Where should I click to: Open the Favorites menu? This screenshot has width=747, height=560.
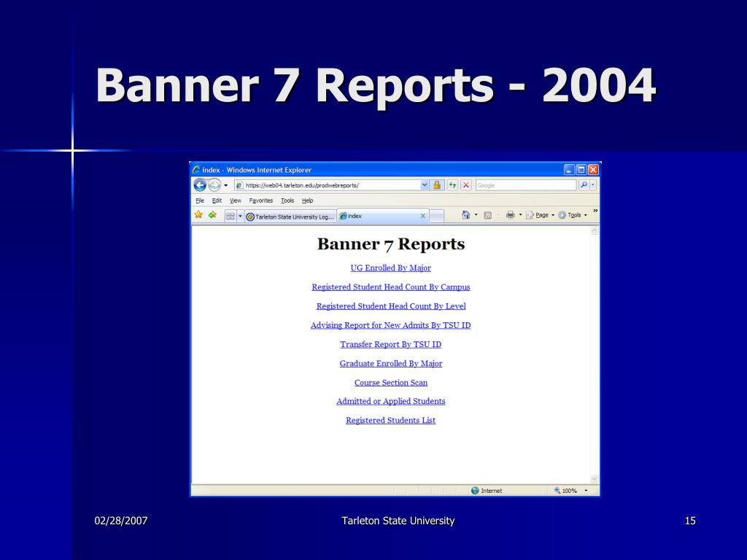pyautogui.click(x=261, y=201)
